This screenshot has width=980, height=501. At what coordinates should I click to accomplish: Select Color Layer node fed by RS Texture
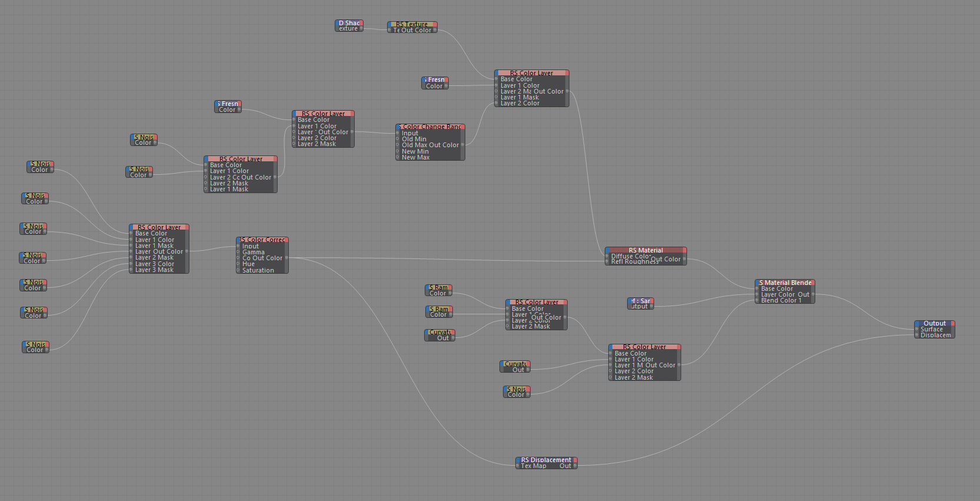pos(532,88)
